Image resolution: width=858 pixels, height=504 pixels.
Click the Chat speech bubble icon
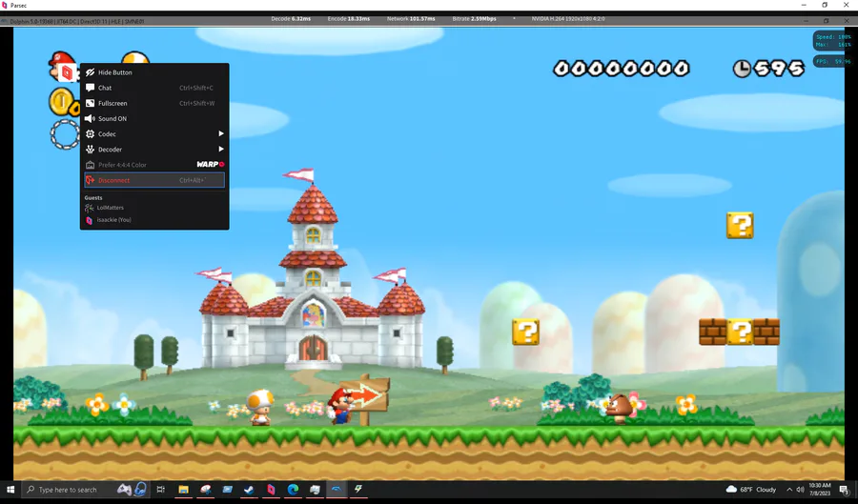pos(91,88)
